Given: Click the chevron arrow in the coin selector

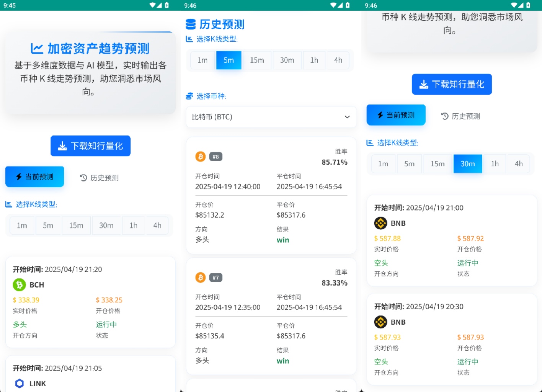Looking at the screenshot, I should point(347,117).
